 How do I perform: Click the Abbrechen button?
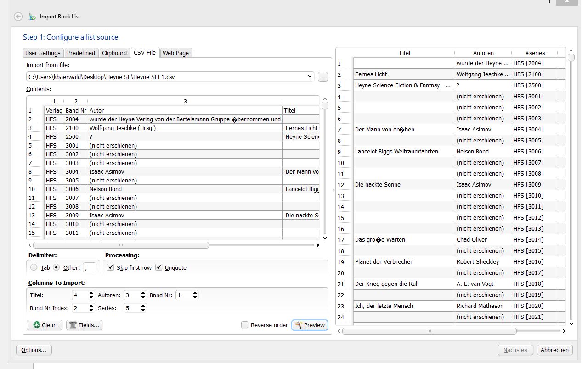pyautogui.click(x=554, y=350)
